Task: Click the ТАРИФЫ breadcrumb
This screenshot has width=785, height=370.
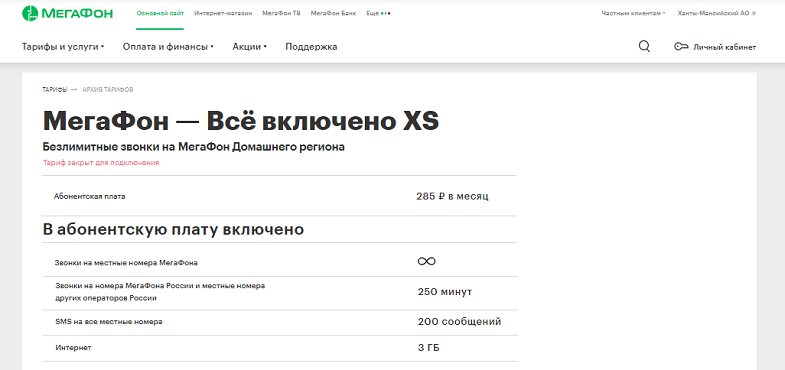Action: (x=55, y=90)
